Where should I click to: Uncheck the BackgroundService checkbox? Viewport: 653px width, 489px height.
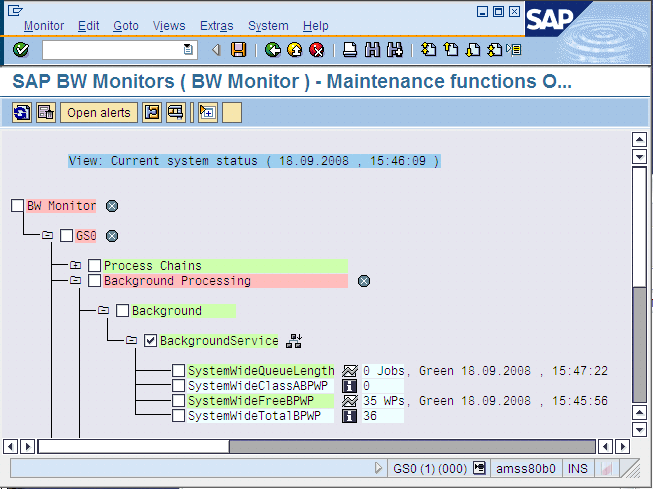tap(151, 341)
